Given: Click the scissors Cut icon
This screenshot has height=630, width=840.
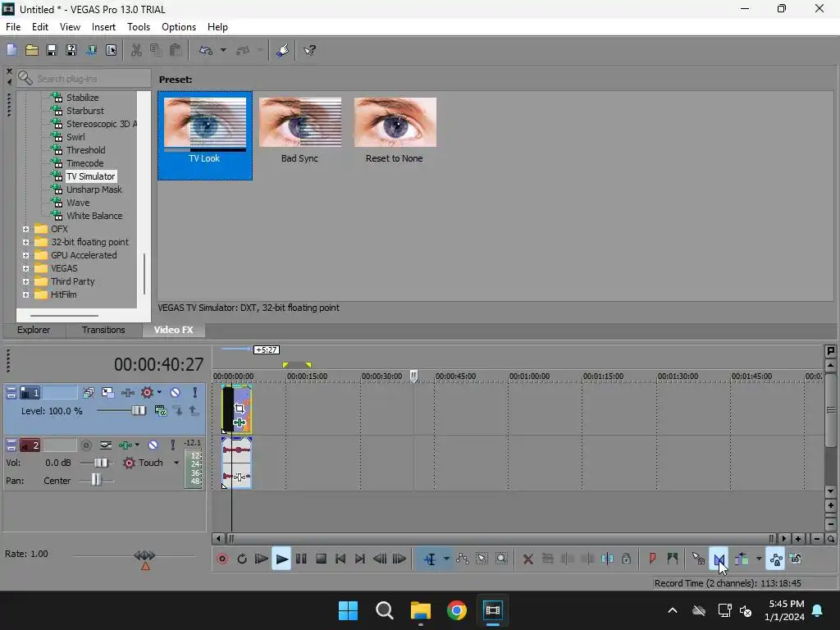Looking at the screenshot, I should point(137,50).
